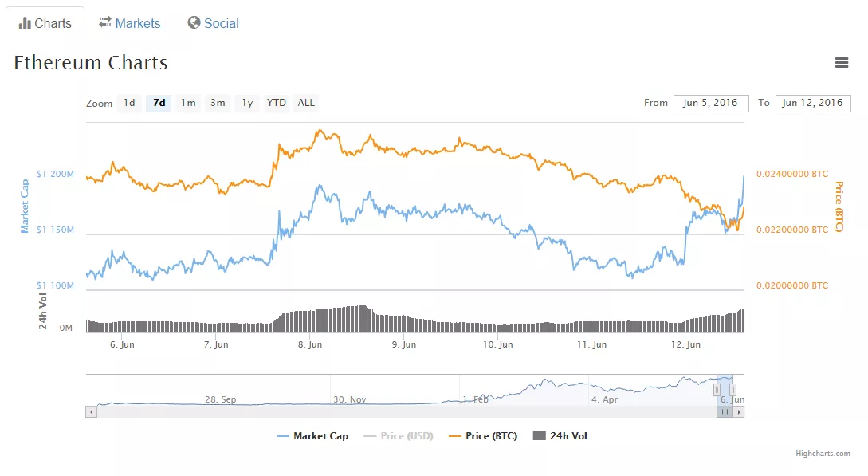Screen dimensions: 868x476
Task: Click the globe icon beside Social
Action: pyautogui.click(x=194, y=22)
